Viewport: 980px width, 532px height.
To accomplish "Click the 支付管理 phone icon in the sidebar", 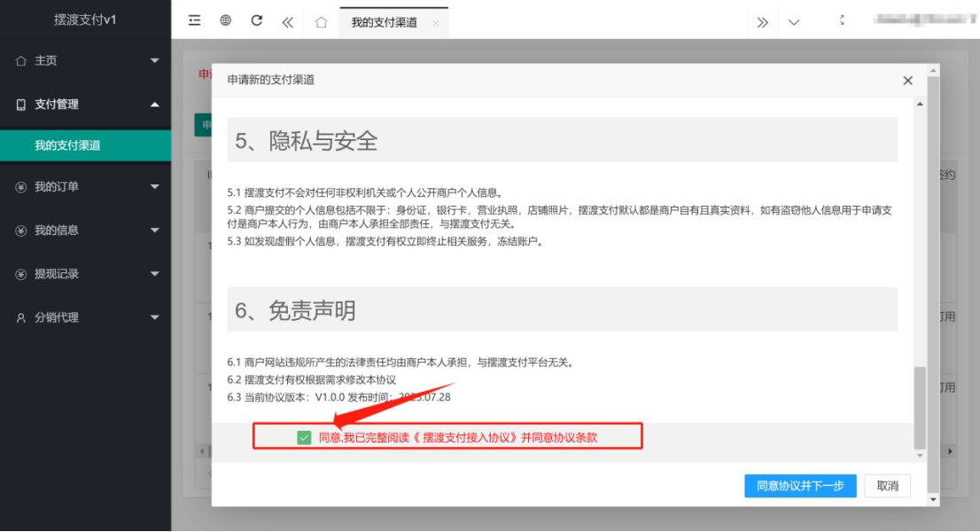I will [x=20, y=105].
